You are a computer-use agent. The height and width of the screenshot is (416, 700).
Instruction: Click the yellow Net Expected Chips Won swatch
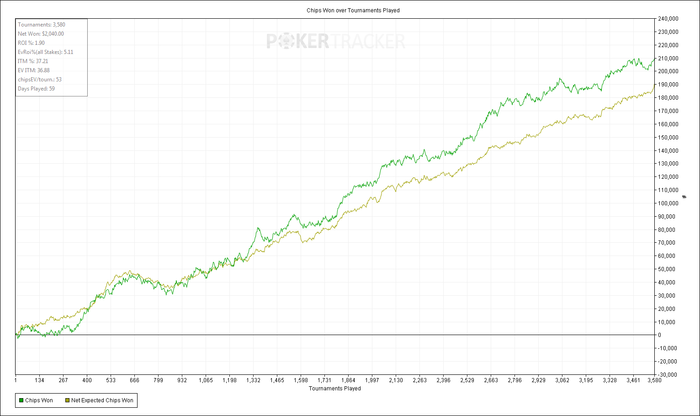point(67,400)
